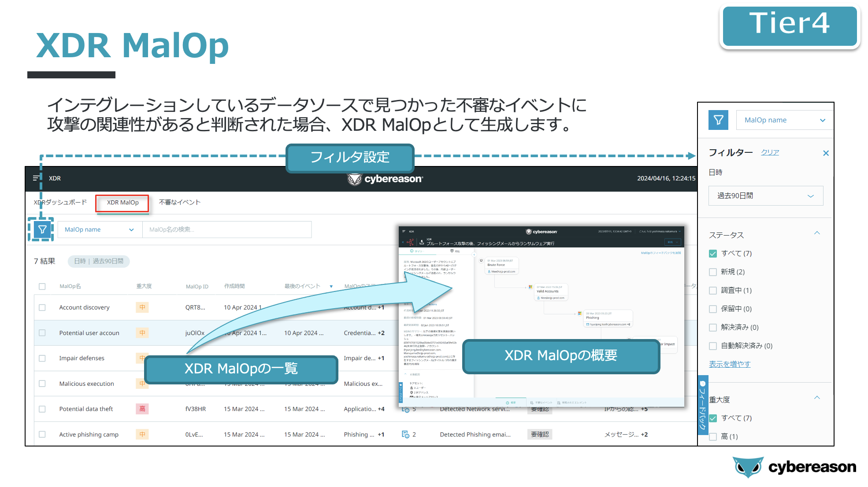Image resolution: width=868 pixels, height=487 pixels.
Task: Open the hamburger menu next to XDR
Action: pyautogui.click(x=36, y=178)
